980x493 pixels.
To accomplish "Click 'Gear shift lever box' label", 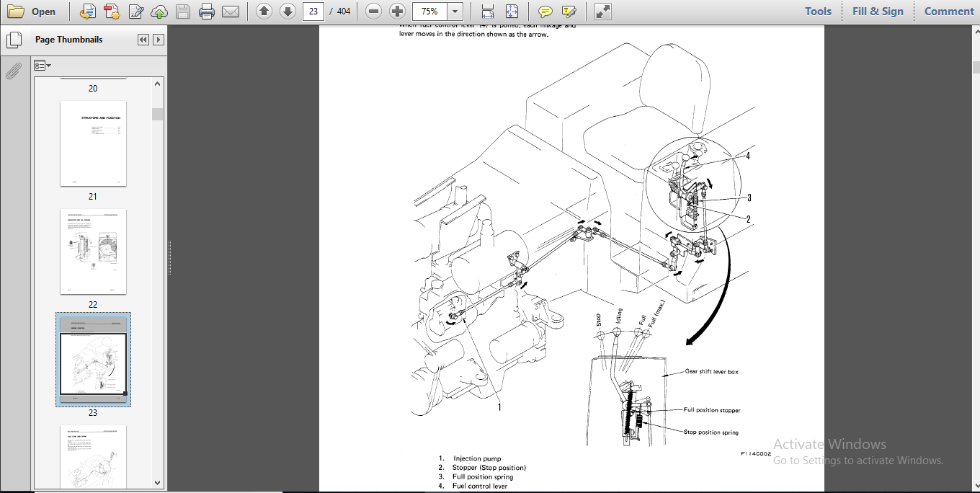I will pos(711,372).
